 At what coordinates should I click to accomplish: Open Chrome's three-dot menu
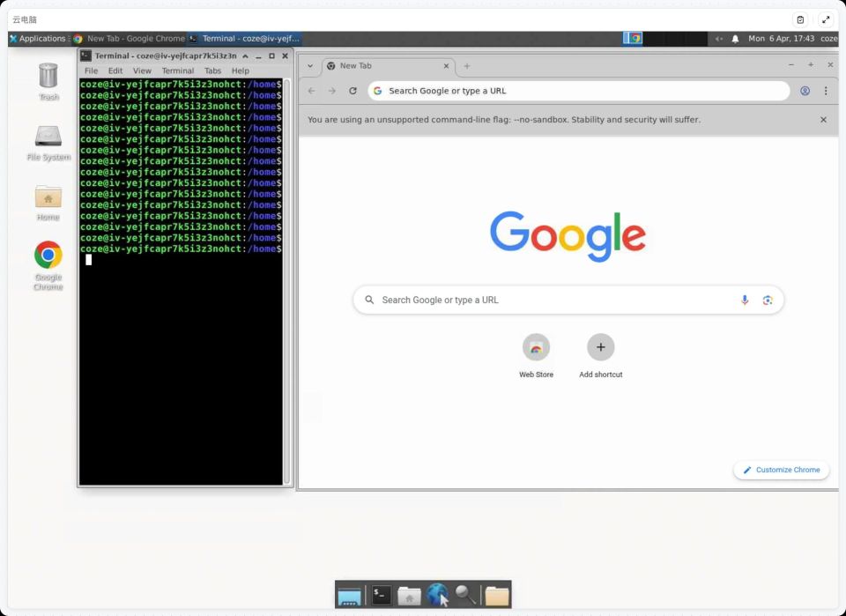click(x=826, y=91)
